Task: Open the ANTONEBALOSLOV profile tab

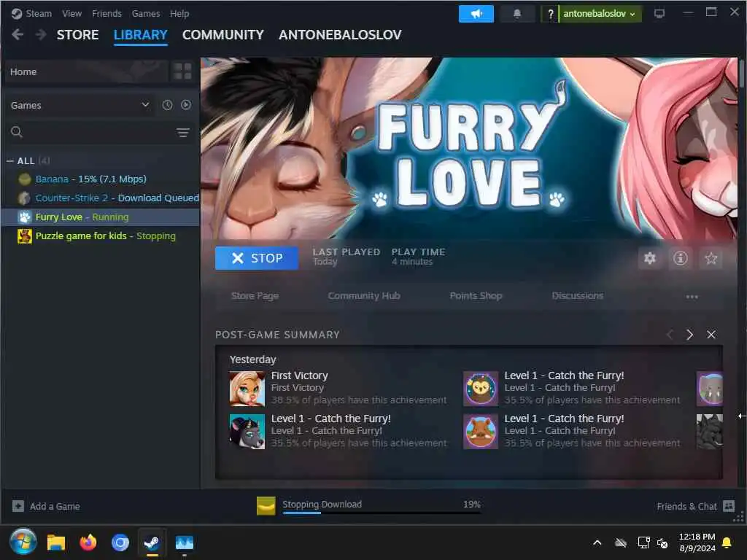Action: click(340, 35)
